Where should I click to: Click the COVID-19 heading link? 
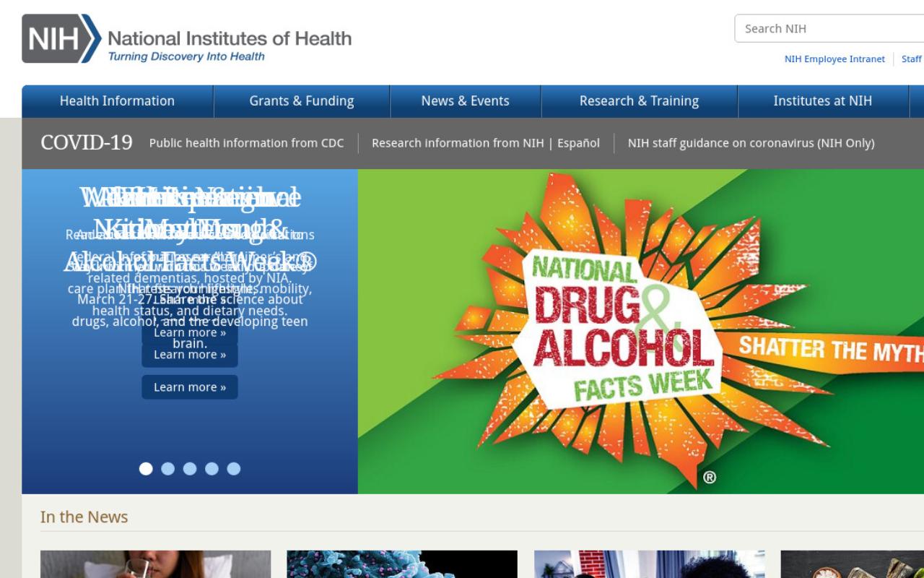[87, 143]
